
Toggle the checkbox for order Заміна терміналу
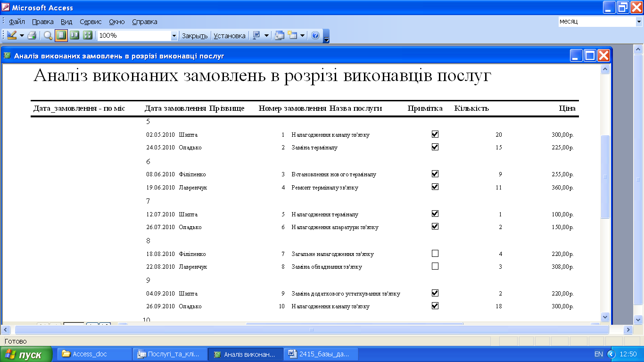435,147
